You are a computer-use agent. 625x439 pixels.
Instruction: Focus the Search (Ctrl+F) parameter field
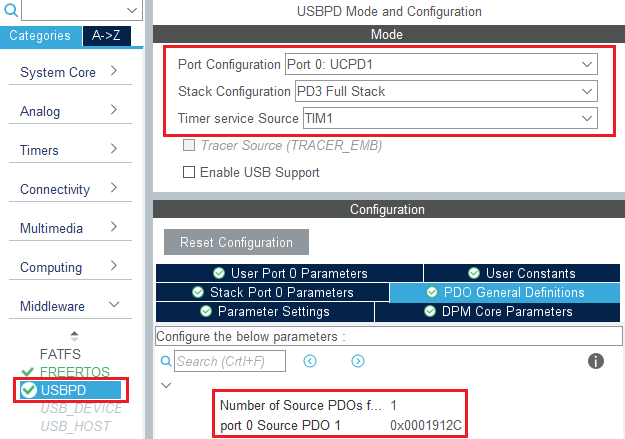click(230, 361)
